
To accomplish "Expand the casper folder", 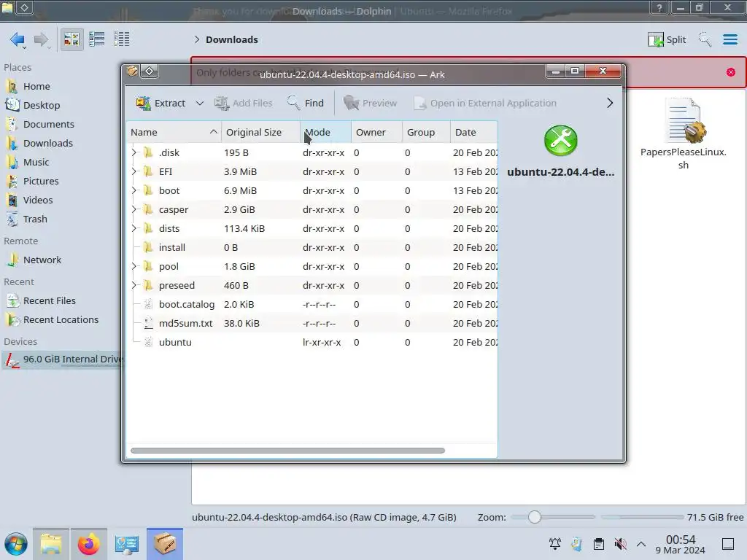I will [134, 209].
